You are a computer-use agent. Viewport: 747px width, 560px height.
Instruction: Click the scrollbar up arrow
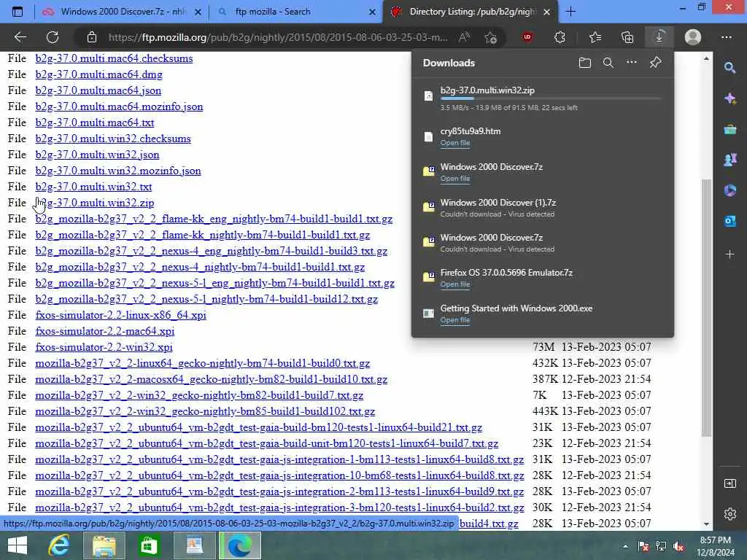(706, 58)
